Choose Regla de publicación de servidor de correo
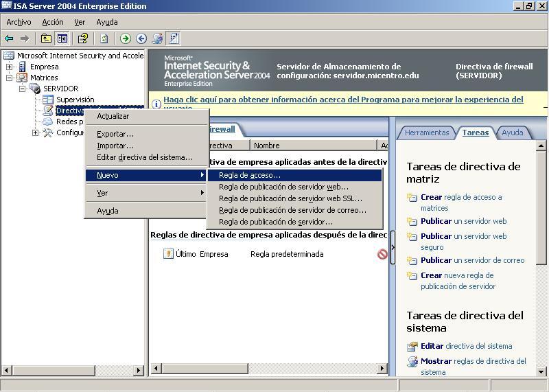Image resolution: width=549 pixels, height=392 pixels. point(292,210)
